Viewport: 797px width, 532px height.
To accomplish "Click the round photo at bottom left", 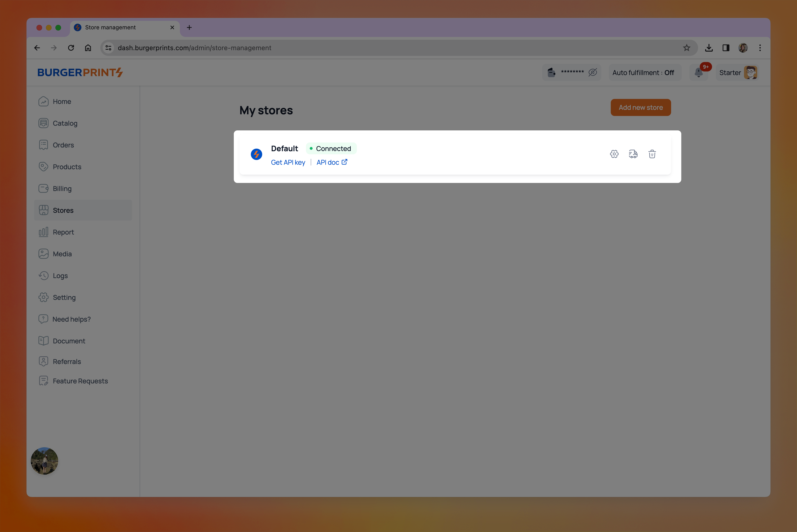I will [44, 461].
